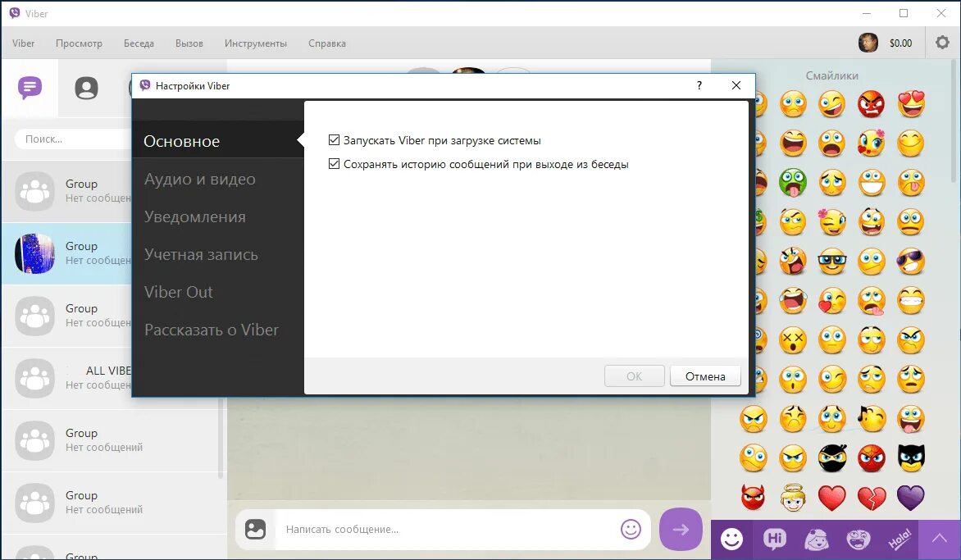961x560 pixels.
Task: Open the Беседа menu
Action: click(139, 43)
